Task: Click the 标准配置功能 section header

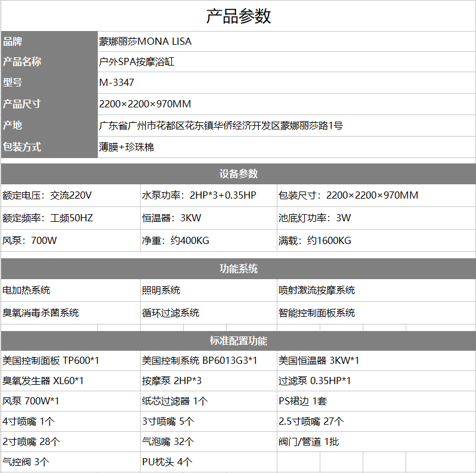Action: coord(238,341)
